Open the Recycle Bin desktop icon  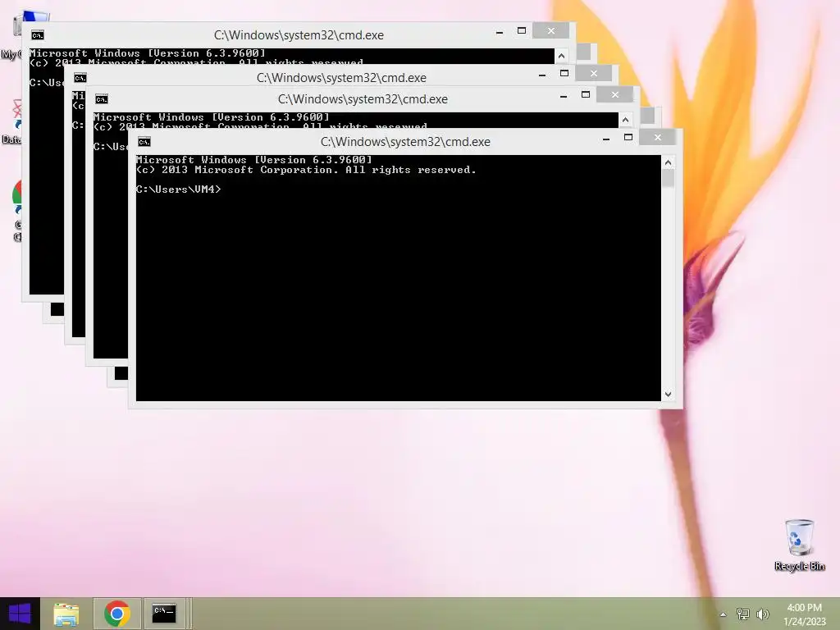point(799,545)
